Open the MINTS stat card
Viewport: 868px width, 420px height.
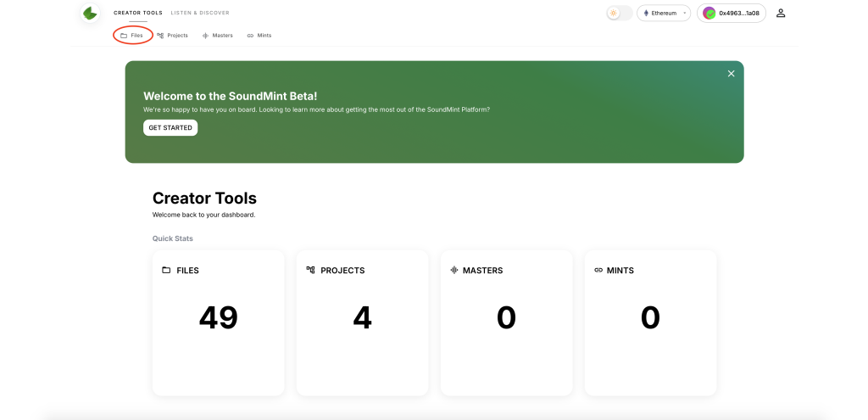coord(650,323)
